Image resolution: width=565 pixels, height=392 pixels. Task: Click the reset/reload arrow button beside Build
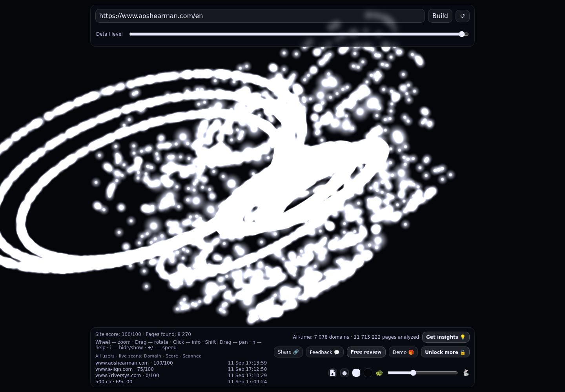[x=463, y=16]
